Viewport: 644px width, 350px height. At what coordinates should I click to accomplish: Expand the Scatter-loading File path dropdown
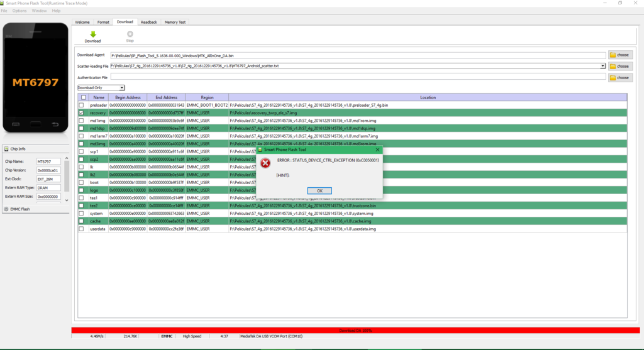click(x=602, y=66)
